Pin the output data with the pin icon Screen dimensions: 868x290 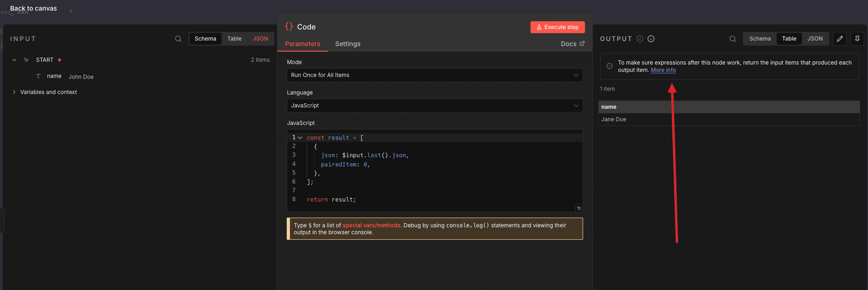point(857,39)
